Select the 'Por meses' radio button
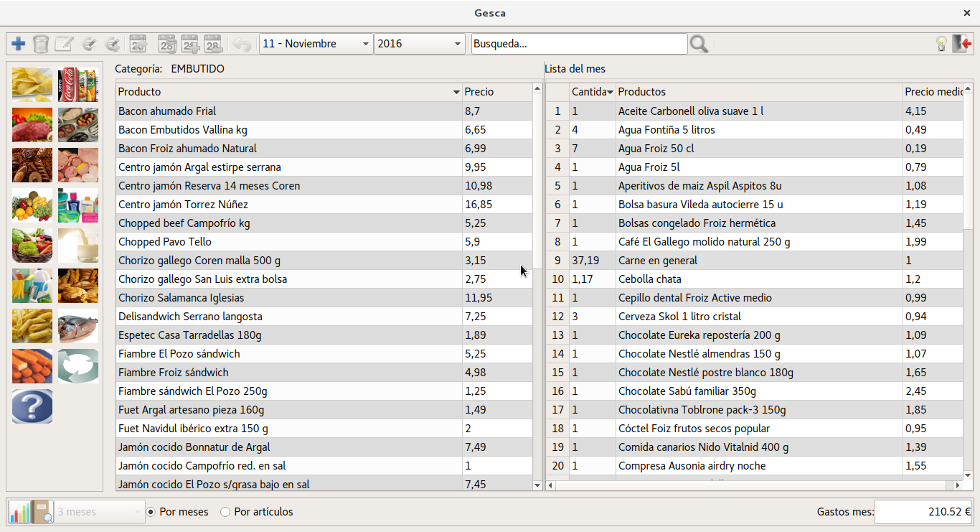The width and height of the screenshot is (980, 532). point(151,512)
